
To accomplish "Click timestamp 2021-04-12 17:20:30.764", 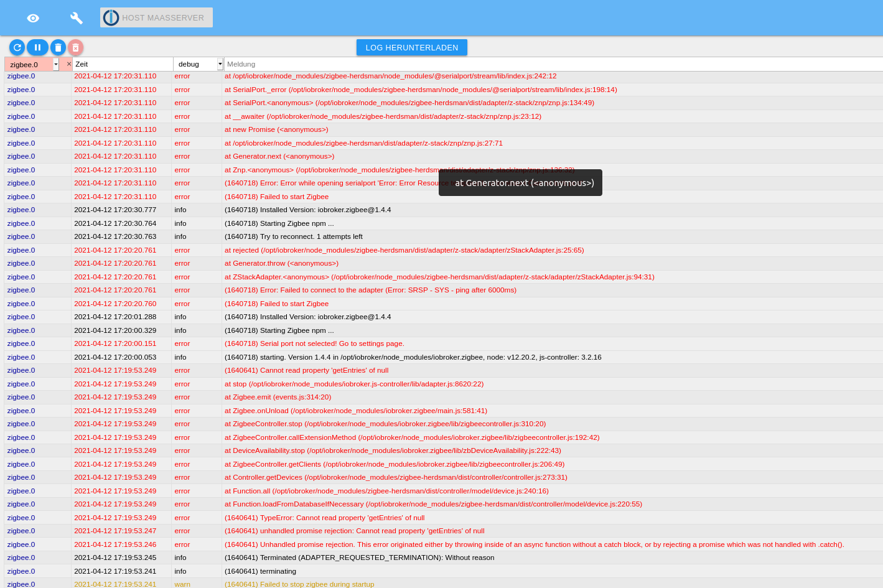I will pyautogui.click(x=115, y=223).
